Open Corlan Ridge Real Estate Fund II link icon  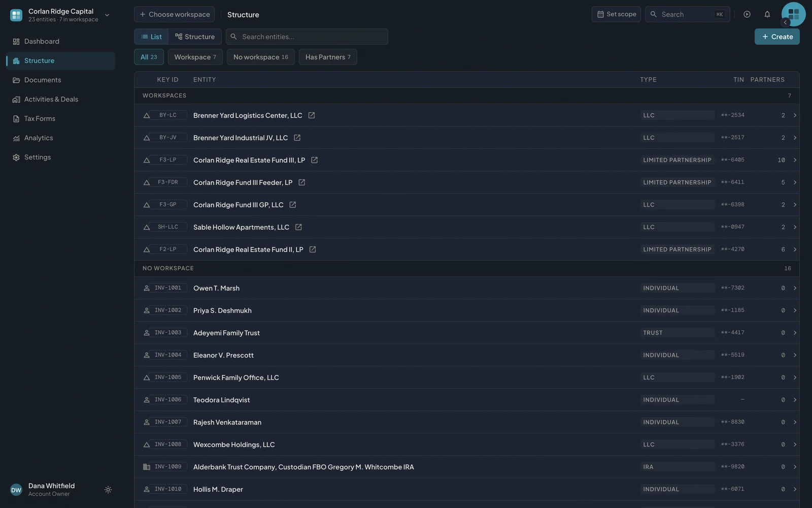[x=313, y=249]
